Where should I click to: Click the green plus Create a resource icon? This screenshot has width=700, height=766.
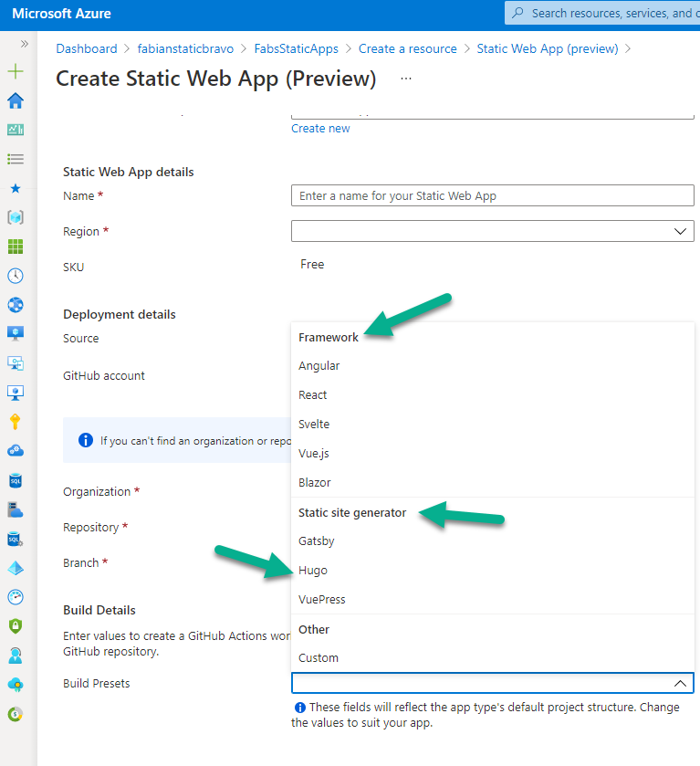16,71
